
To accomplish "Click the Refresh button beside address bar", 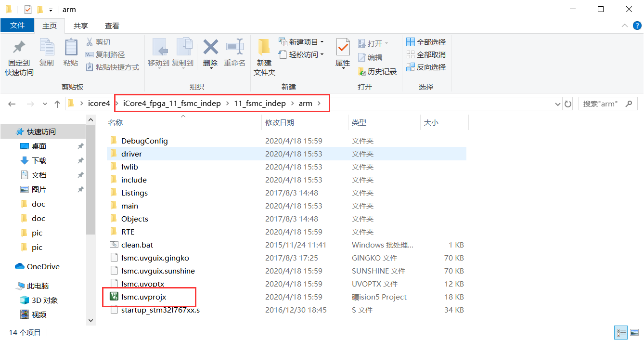I will [x=568, y=104].
